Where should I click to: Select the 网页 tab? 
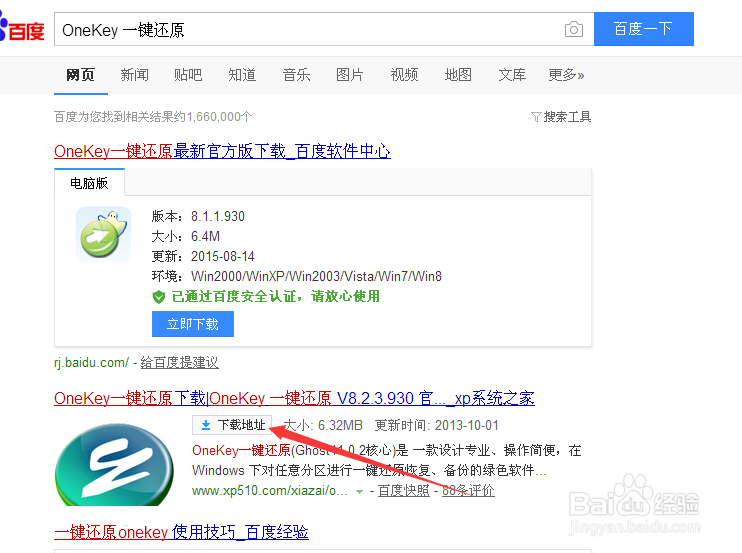pyautogui.click(x=80, y=75)
